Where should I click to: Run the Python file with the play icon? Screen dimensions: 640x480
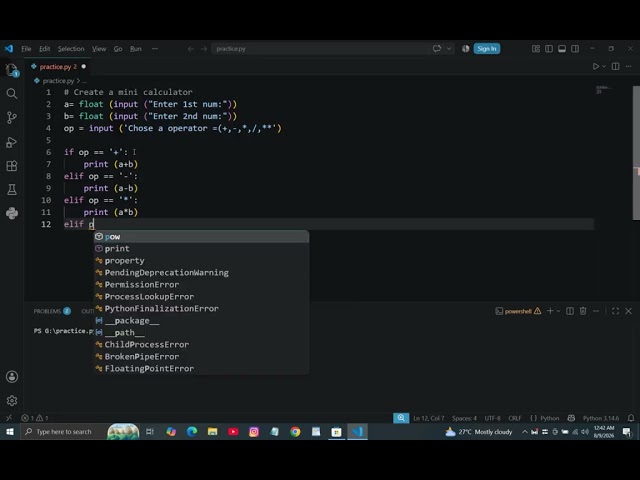click(596, 66)
